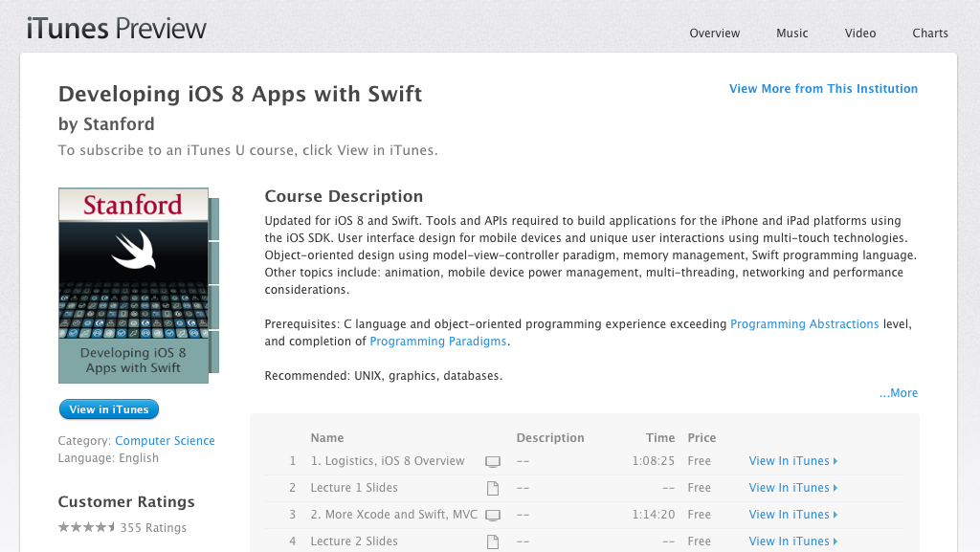The width and height of the screenshot is (980, 552).
Task: Open the Video nav item
Action: point(860,33)
